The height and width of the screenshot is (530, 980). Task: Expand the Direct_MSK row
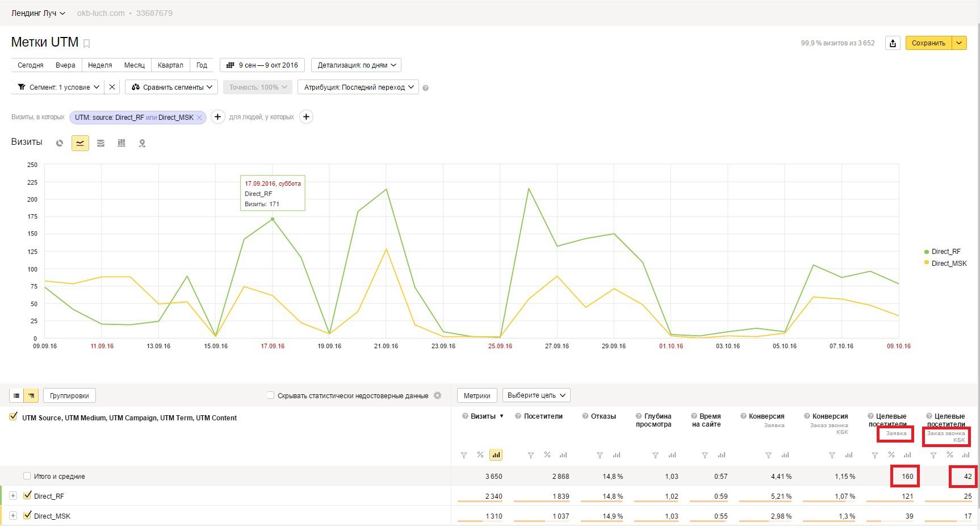click(x=13, y=516)
